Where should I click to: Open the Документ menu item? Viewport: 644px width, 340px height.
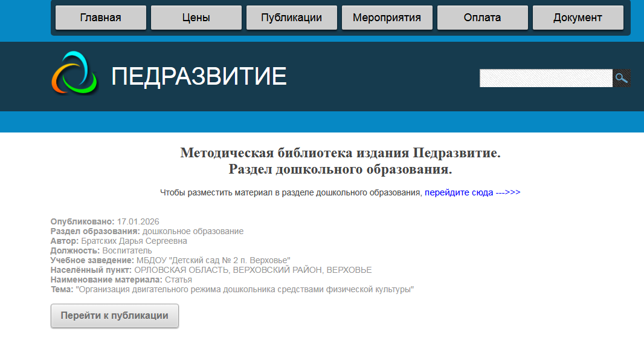(578, 18)
